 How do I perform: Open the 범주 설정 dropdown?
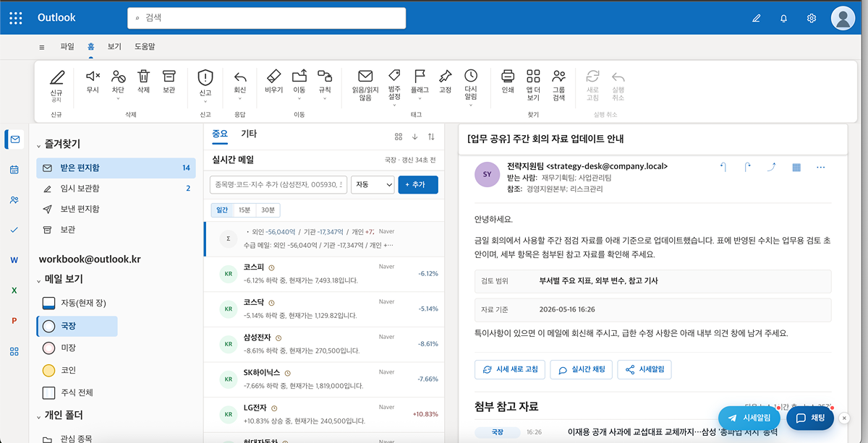pos(394,106)
